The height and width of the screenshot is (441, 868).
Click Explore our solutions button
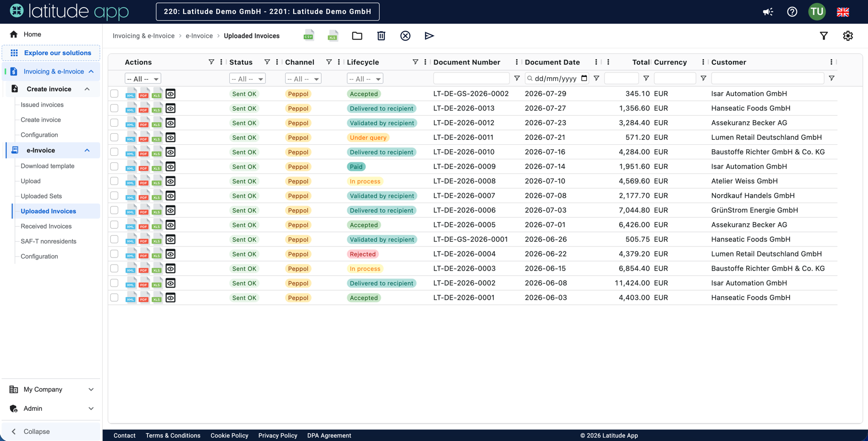pyautogui.click(x=51, y=53)
